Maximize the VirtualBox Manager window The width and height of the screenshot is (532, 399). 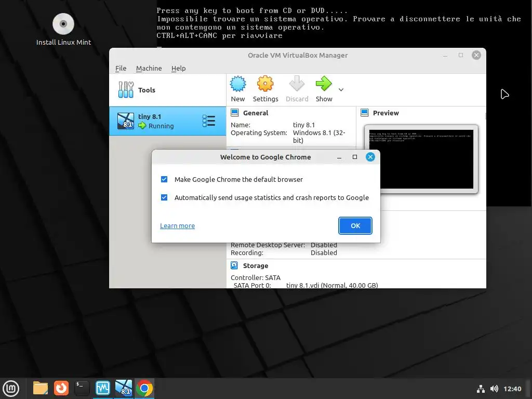click(461, 55)
